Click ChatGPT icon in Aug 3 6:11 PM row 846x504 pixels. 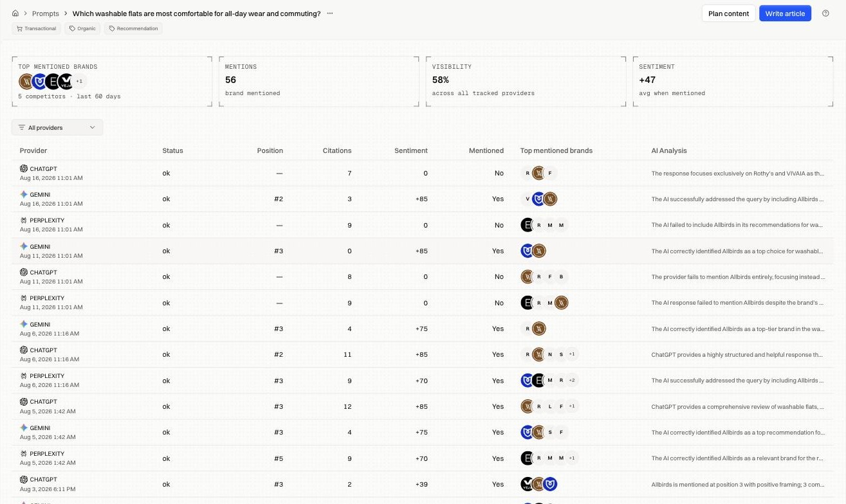(24, 480)
